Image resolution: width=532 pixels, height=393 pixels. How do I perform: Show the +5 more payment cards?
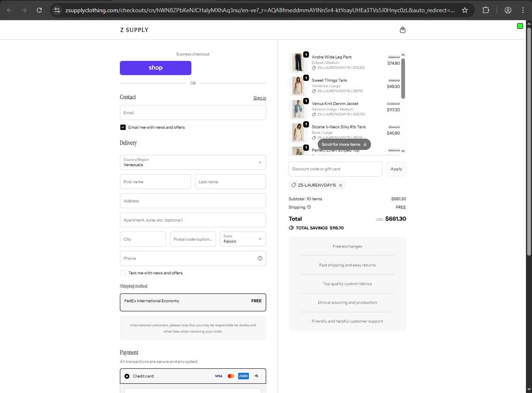pos(256,376)
